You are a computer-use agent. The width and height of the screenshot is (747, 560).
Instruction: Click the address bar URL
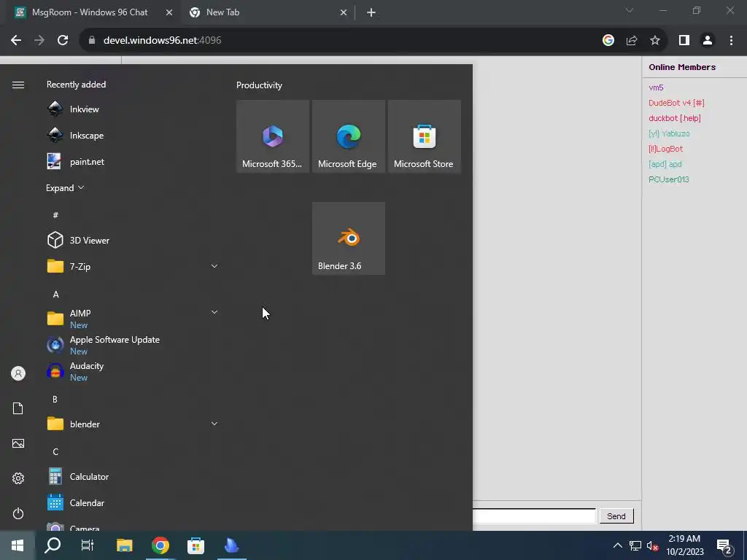click(x=162, y=40)
